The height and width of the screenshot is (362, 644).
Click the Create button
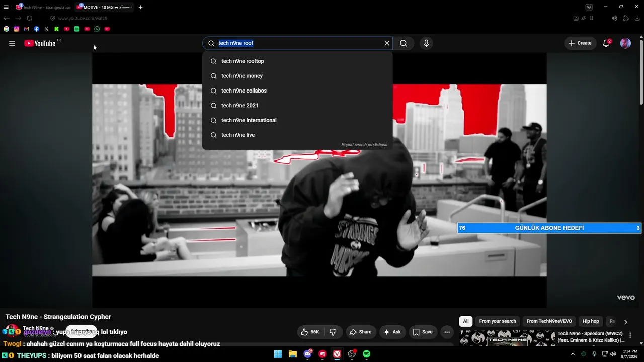580,43
